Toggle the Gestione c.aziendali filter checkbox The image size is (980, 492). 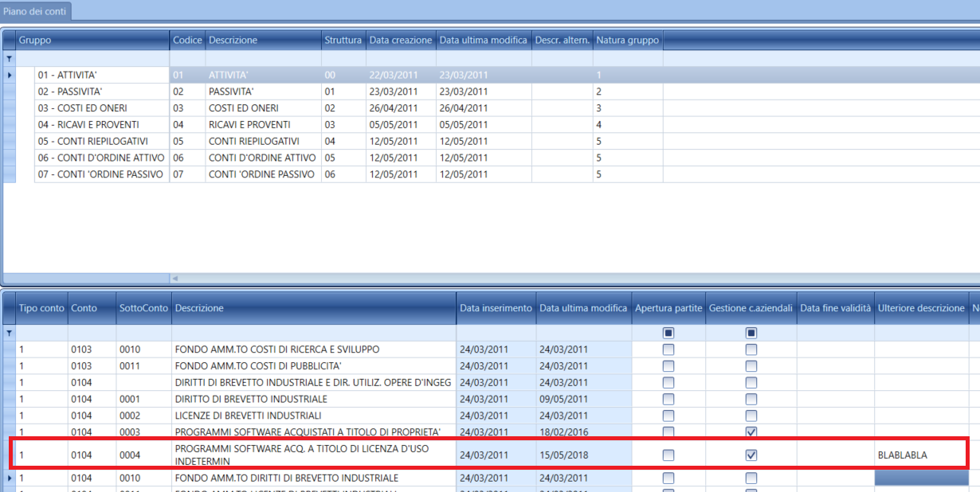pyautogui.click(x=751, y=333)
